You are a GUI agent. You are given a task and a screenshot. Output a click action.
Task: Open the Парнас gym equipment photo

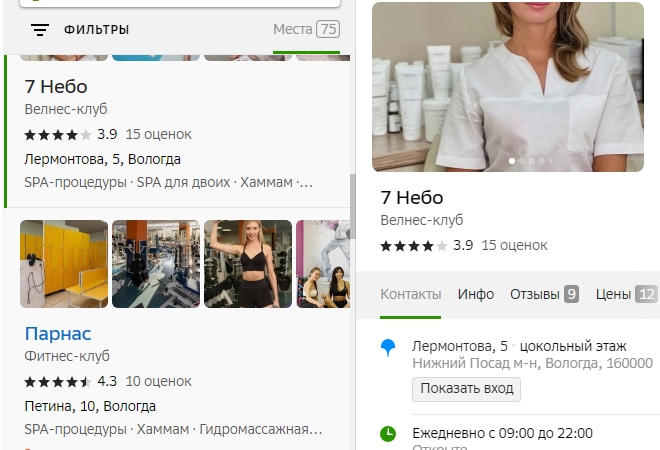coord(156,264)
